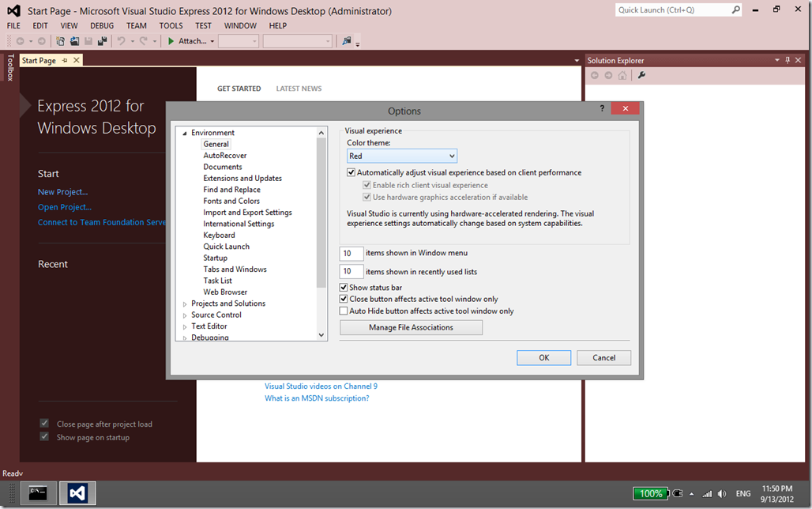The image size is (812, 509).
Task: Click the Open Project... link
Action: [65, 207]
